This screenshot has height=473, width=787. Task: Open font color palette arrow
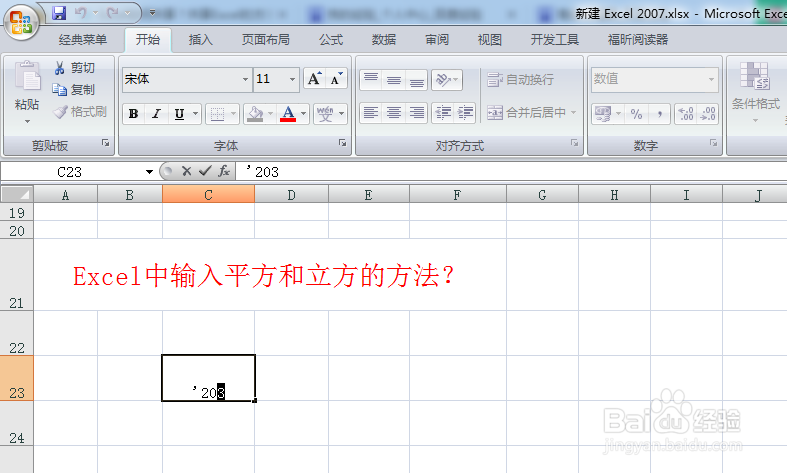[304, 114]
